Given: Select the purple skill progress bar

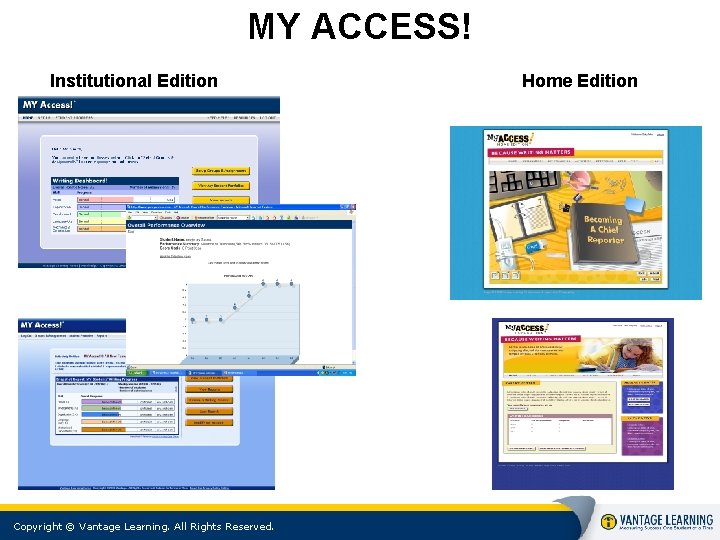Looking at the screenshot, I should pyautogui.click(x=101, y=402).
